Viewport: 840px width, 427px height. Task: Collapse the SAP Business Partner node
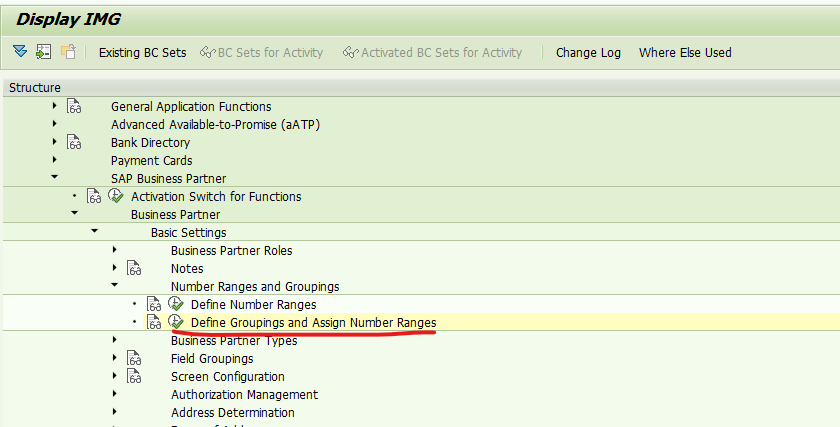click(55, 177)
